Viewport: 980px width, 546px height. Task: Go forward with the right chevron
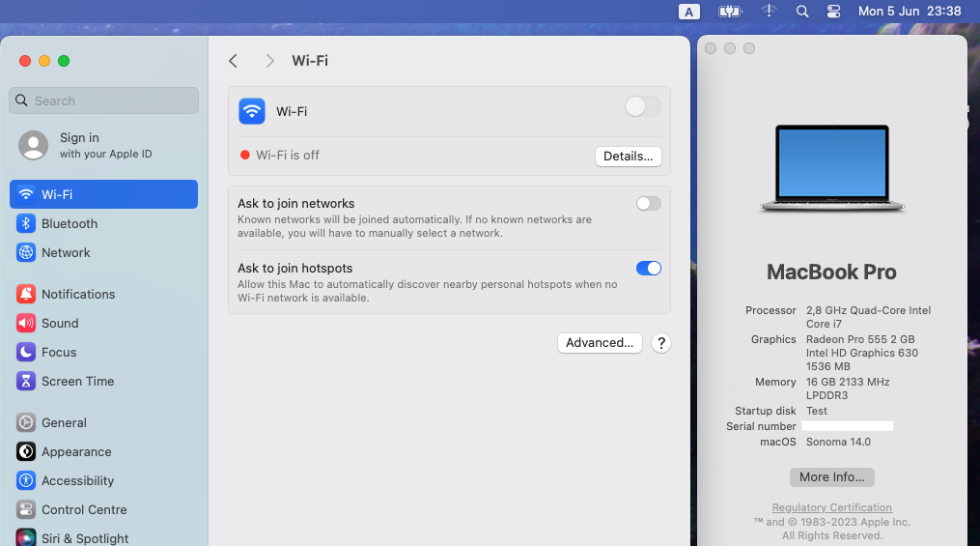pyautogui.click(x=270, y=61)
